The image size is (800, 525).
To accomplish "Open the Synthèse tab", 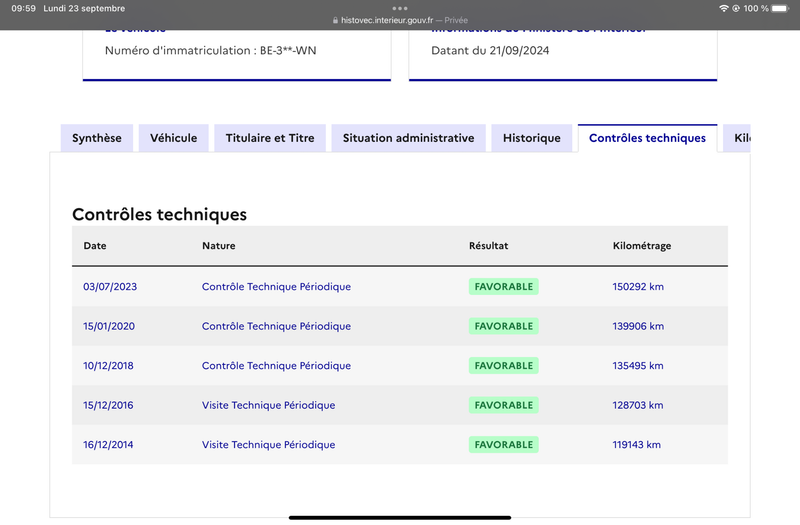I will (97, 138).
